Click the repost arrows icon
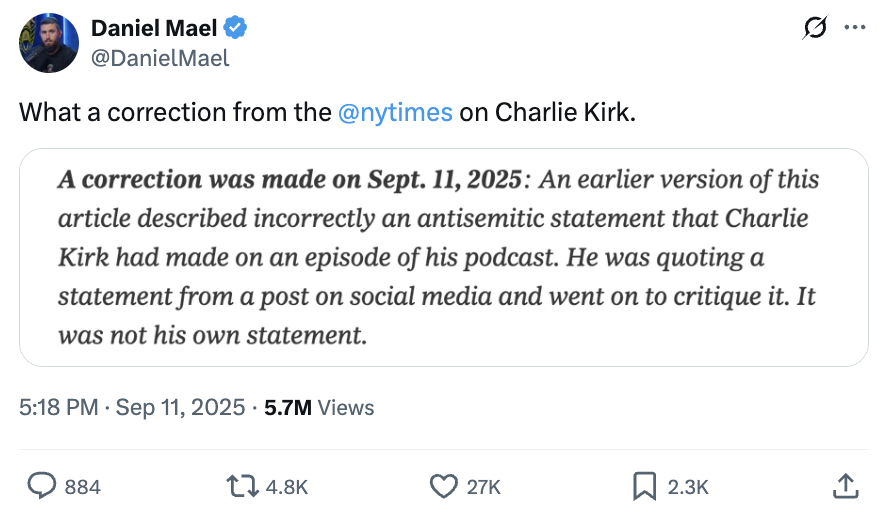The width and height of the screenshot is (892, 520). [241, 486]
